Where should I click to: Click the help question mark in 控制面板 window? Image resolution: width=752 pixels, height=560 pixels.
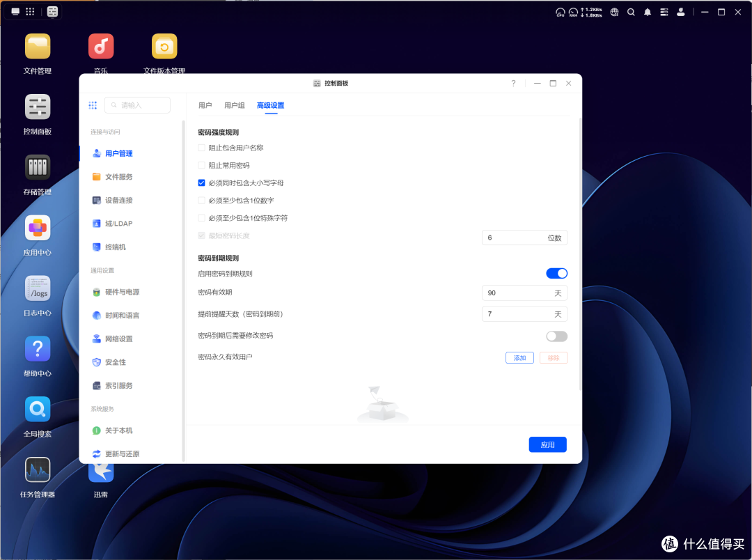tap(513, 83)
